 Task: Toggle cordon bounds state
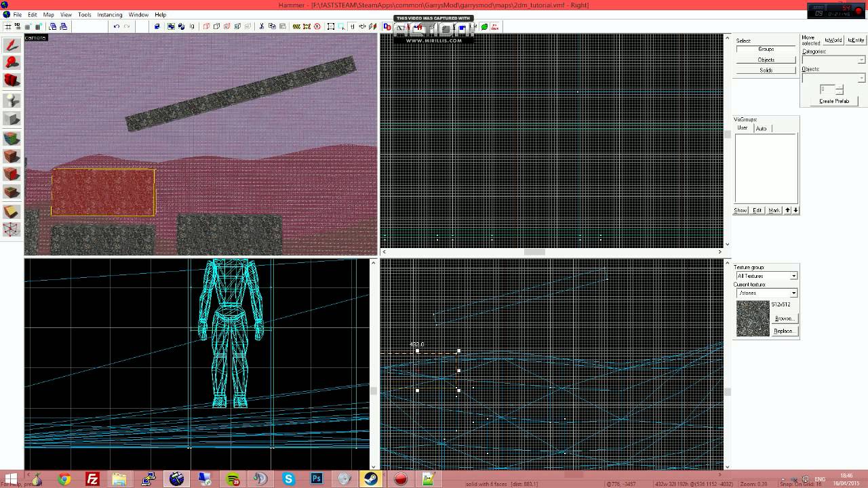click(x=296, y=26)
